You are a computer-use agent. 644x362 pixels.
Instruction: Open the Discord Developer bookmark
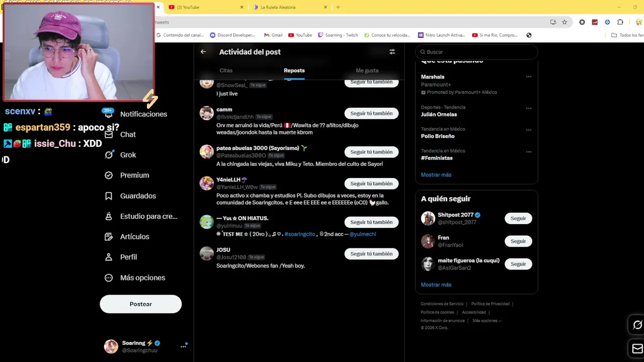point(232,35)
